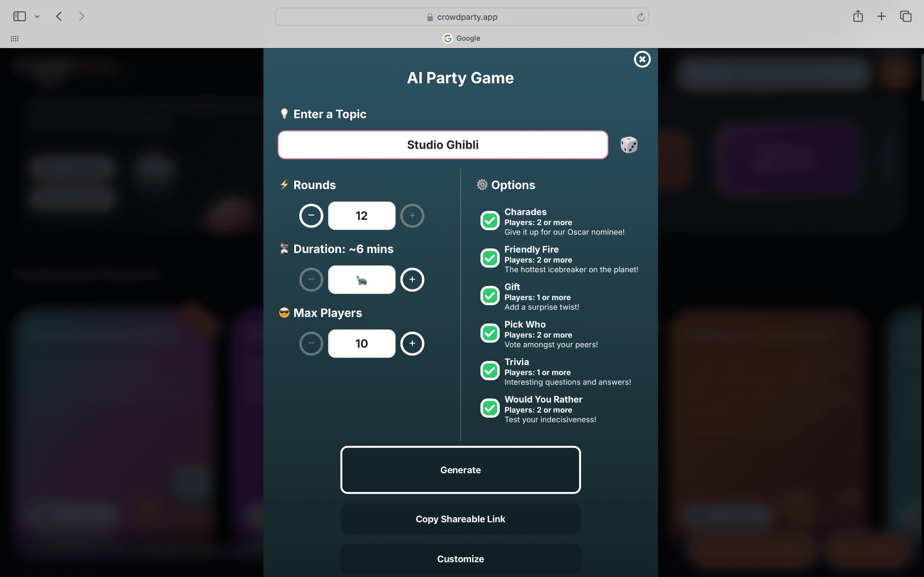The image size is (924, 577).
Task: Click the minus icon for Max Players
Action: [x=311, y=344]
